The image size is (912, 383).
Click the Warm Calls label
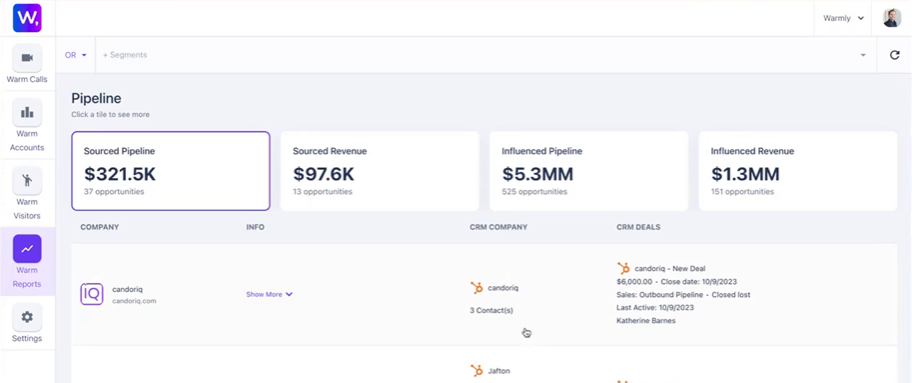point(27,79)
